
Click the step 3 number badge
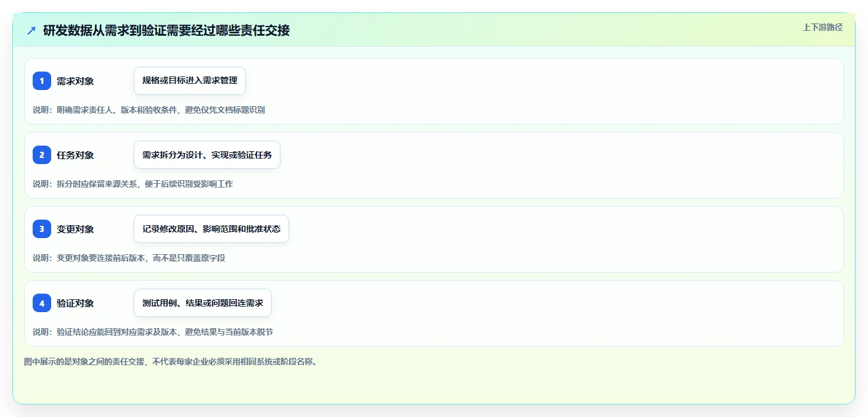[x=42, y=229]
